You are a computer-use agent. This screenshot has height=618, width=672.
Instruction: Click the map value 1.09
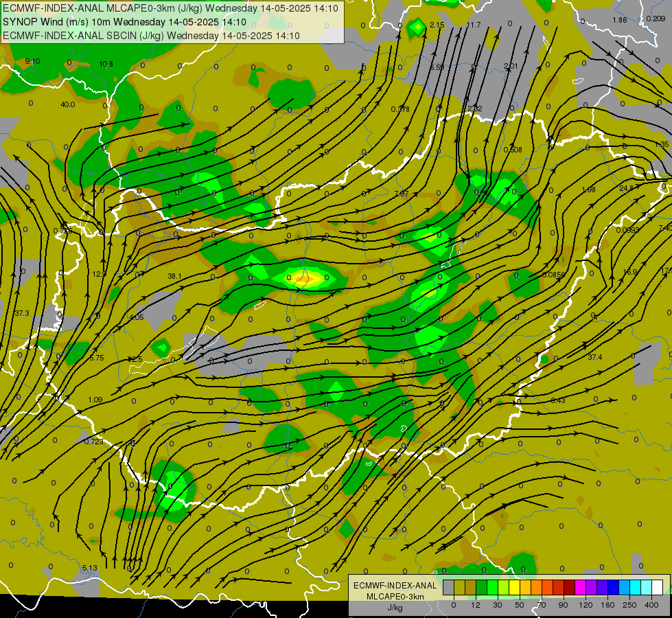(95, 400)
